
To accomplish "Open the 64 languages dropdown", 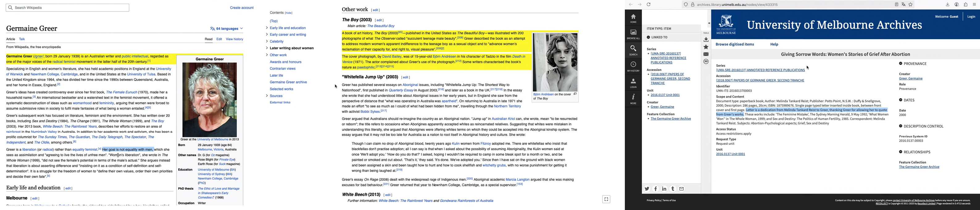I will click(x=226, y=28).
